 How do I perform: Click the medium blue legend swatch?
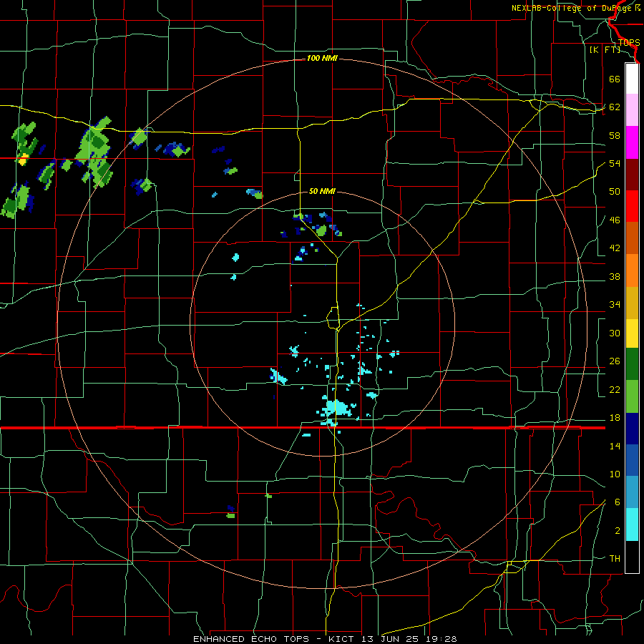pyautogui.click(x=632, y=460)
